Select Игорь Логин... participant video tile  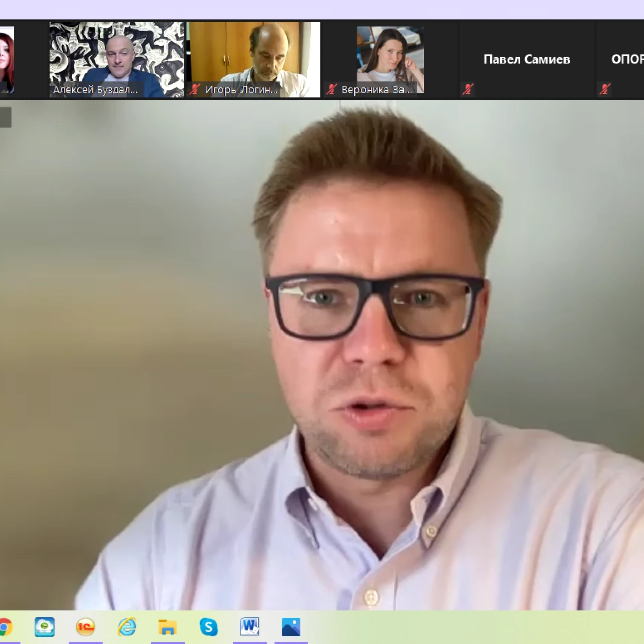point(254,59)
